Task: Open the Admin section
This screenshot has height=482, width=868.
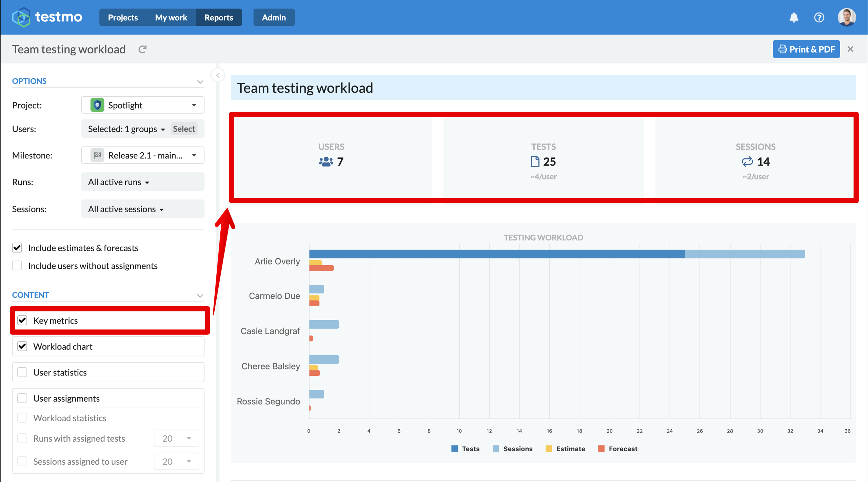Action: [x=274, y=17]
